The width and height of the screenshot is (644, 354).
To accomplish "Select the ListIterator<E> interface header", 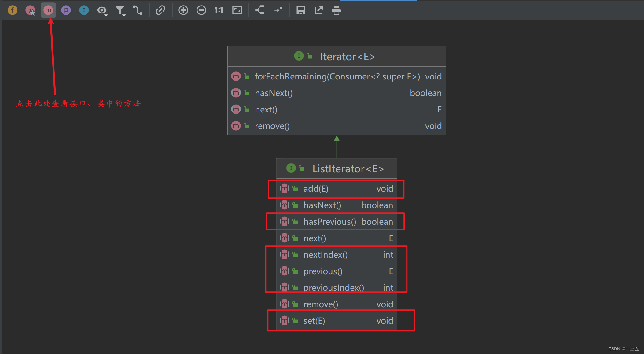I will click(x=337, y=168).
